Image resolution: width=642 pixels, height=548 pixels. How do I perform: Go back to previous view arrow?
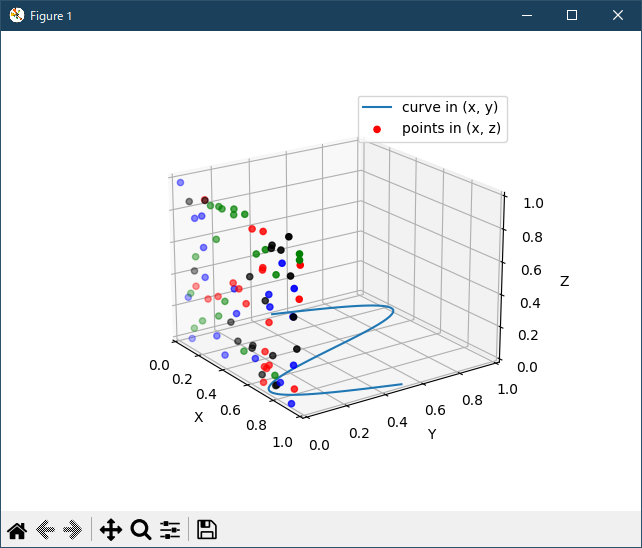[45, 530]
